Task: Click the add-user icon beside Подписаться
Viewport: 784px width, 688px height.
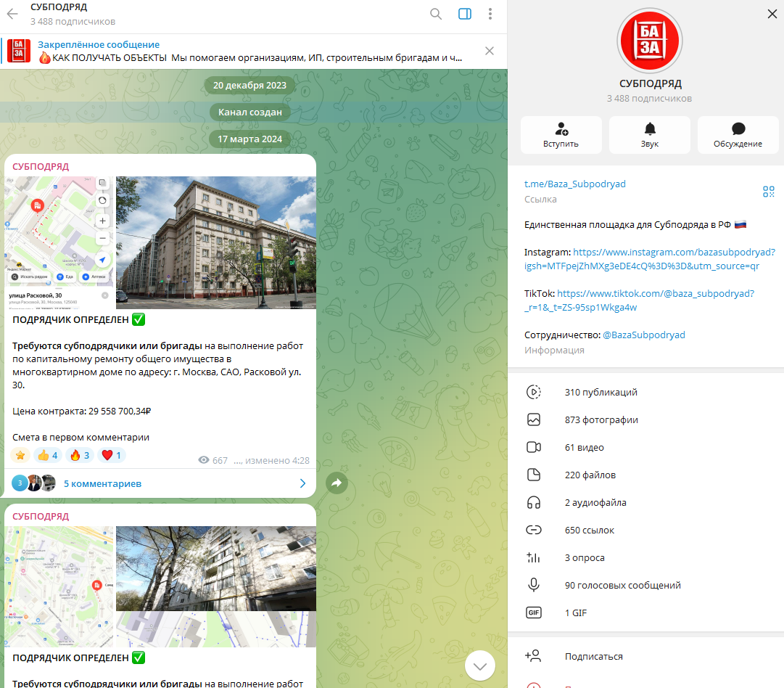Action: [x=533, y=655]
